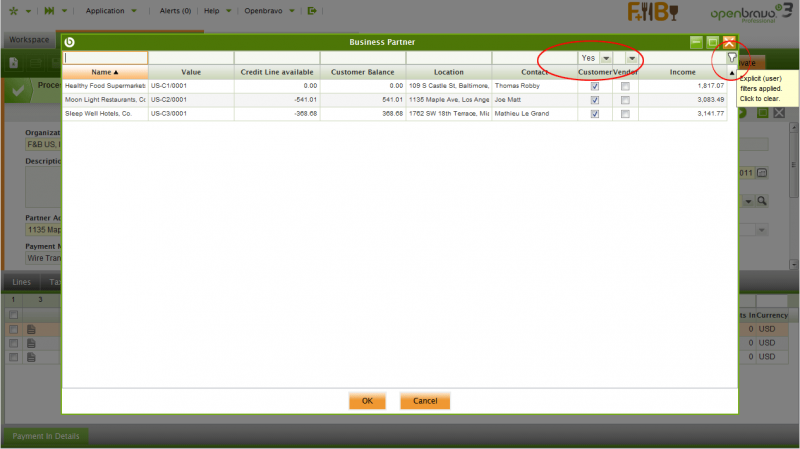This screenshot has width=800, height=449.
Task: Select the Moon Light Restaurants row
Action: tap(300, 100)
